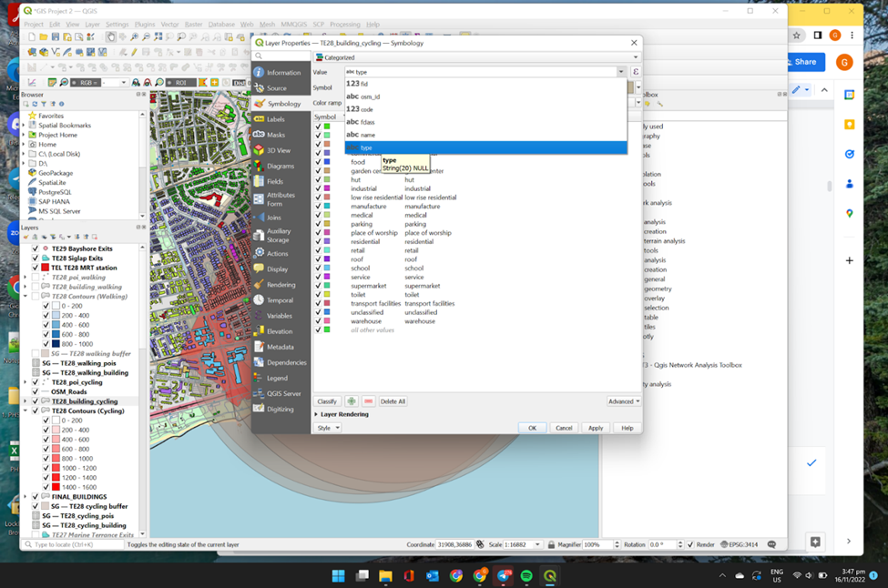Open the 3D View properties section

pyautogui.click(x=278, y=150)
